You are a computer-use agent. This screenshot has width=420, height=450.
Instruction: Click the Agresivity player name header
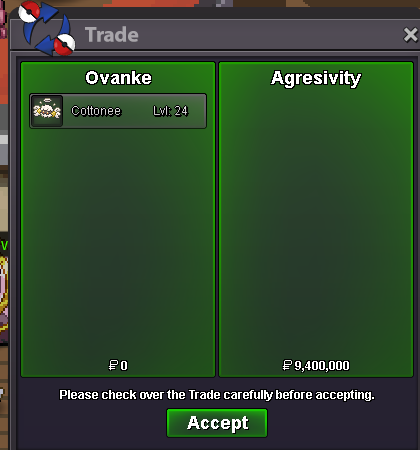[316, 79]
